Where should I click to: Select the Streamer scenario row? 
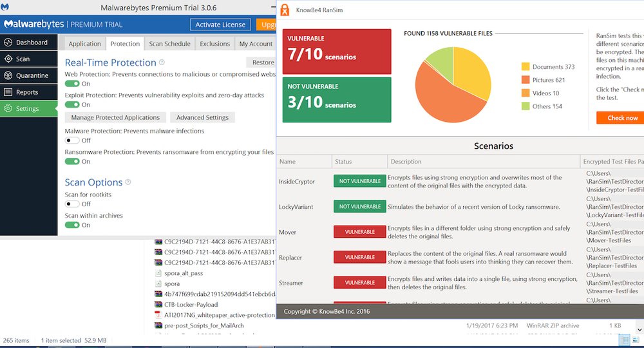(x=460, y=283)
